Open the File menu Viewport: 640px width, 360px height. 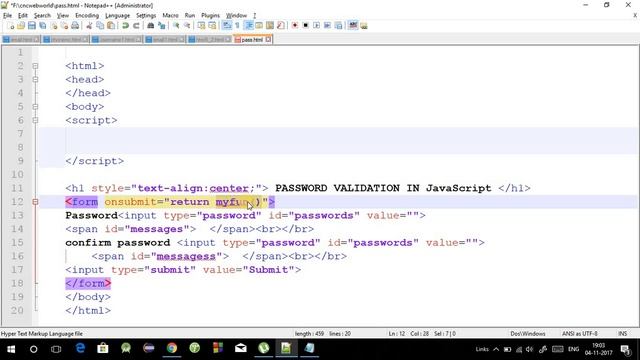click(7, 16)
